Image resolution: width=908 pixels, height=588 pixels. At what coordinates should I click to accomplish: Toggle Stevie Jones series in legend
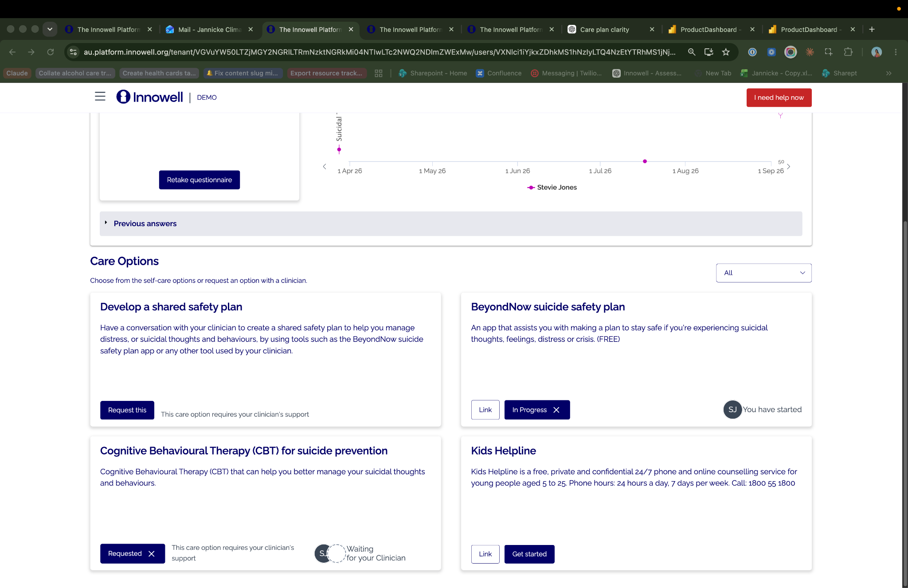[552, 188]
